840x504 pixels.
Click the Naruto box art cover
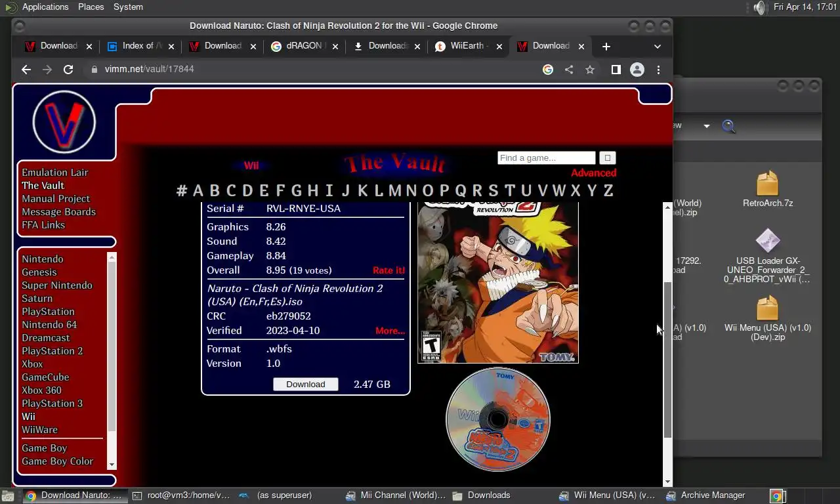coord(497,283)
